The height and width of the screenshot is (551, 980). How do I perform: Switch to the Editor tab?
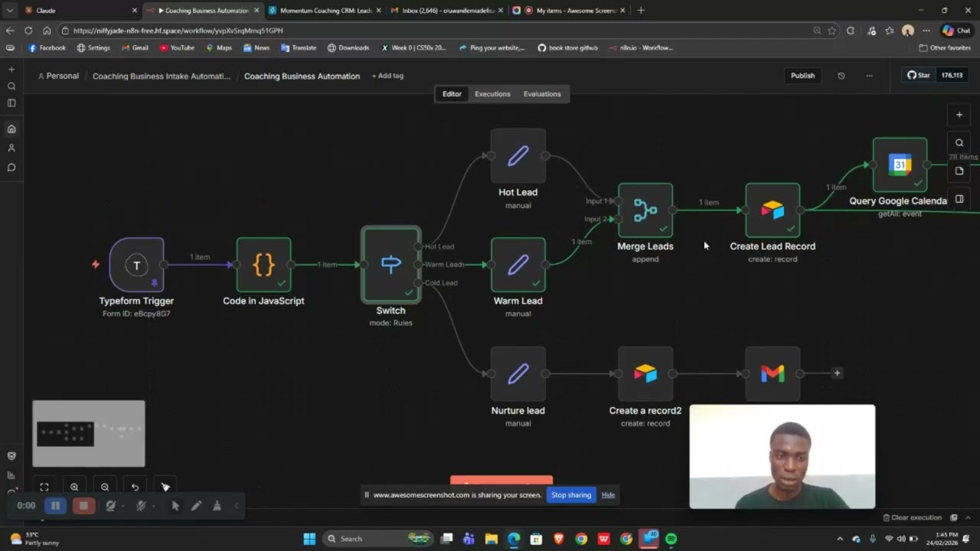pyautogui.click(x=452, y=94)
